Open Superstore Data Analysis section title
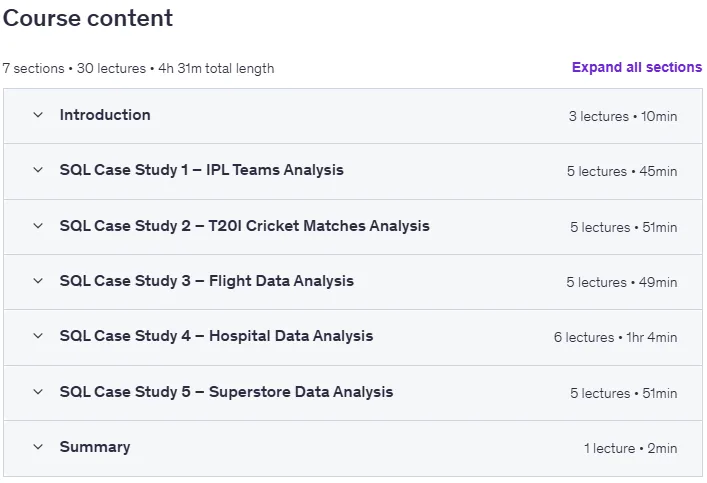 (226, 392)
